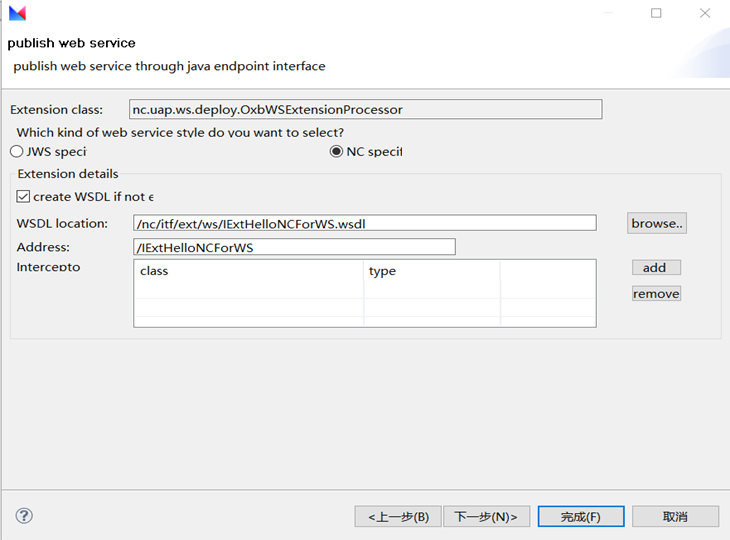This screenshot has width=730, height=540.
Task: Click the Address input field
Action: tap(294, 247)
